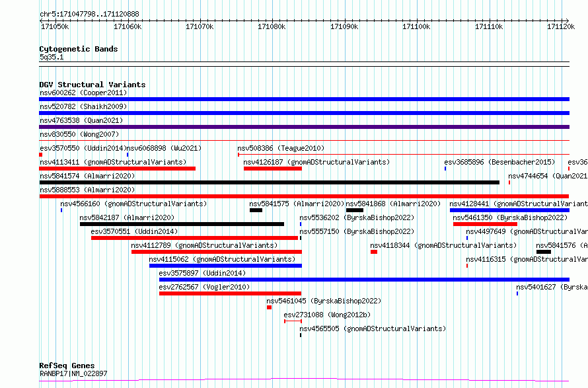Select the esv3570550 (Uddin2014) label
Viewport: 588px width, 388px height.
click(83, 148)
